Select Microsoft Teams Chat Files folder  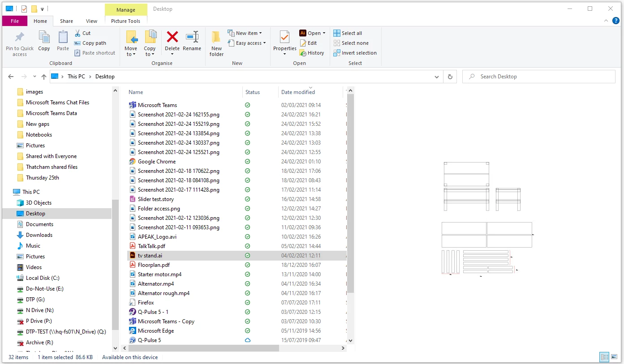[x=57, y=103]
